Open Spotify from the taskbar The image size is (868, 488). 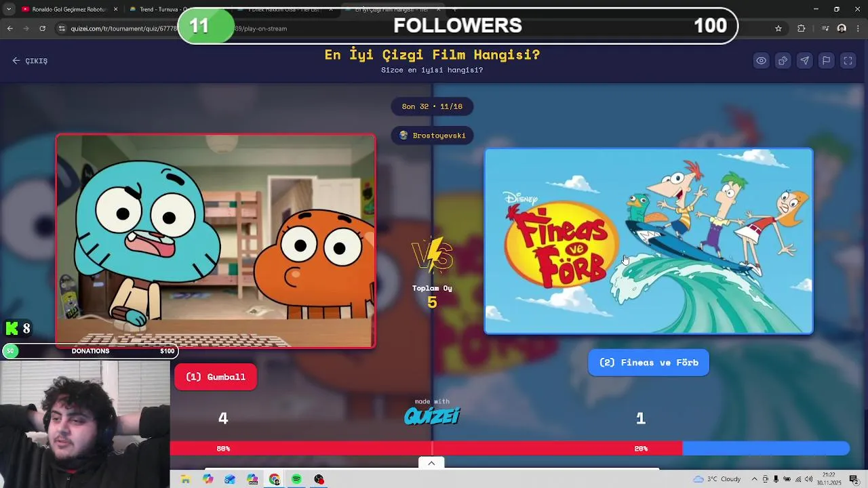[x=296, y=479]
